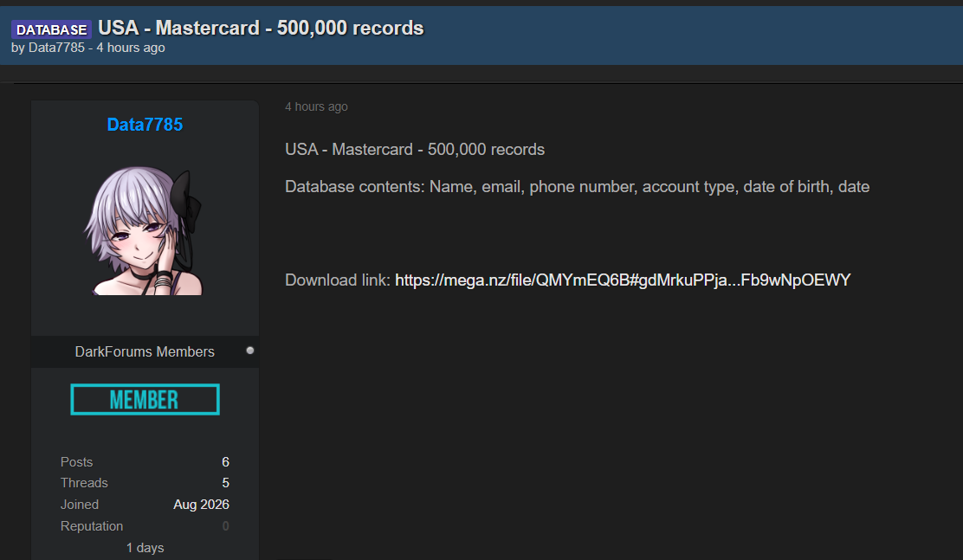Click the MEMBER rank badge
This screenshot has height=560, width=963.
tap(145, 399)
